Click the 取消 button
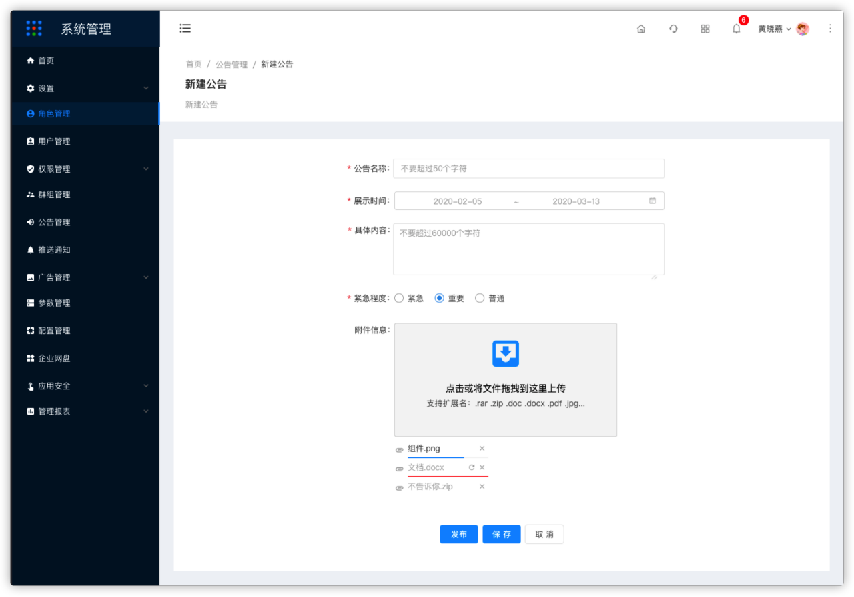This screenshot has width=854, height=597. click(x=544, y=534)
